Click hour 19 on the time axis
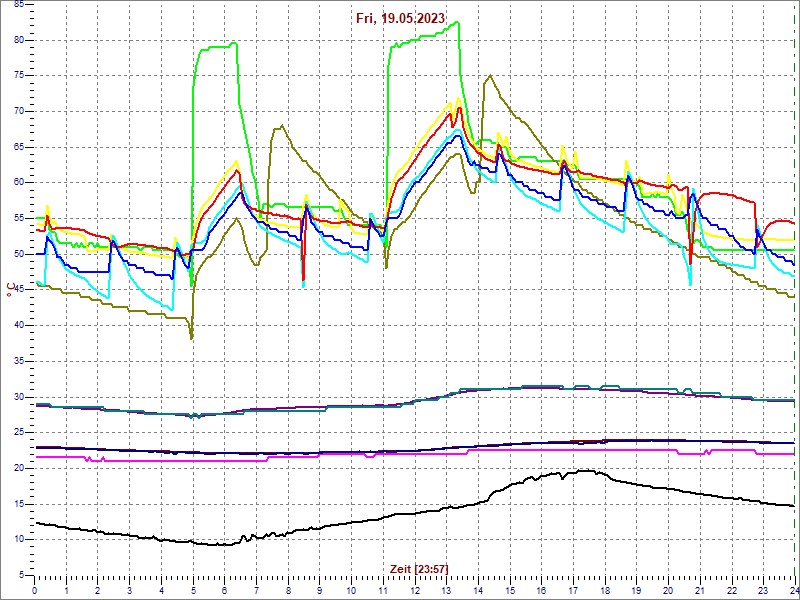The image size is (800, 600). click(x=637, y=588)
